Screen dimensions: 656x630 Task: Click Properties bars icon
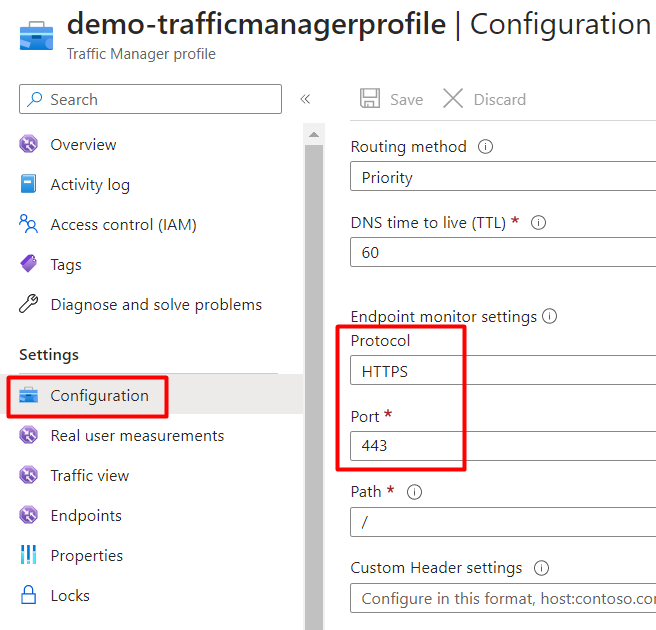(x=28, y=555)
